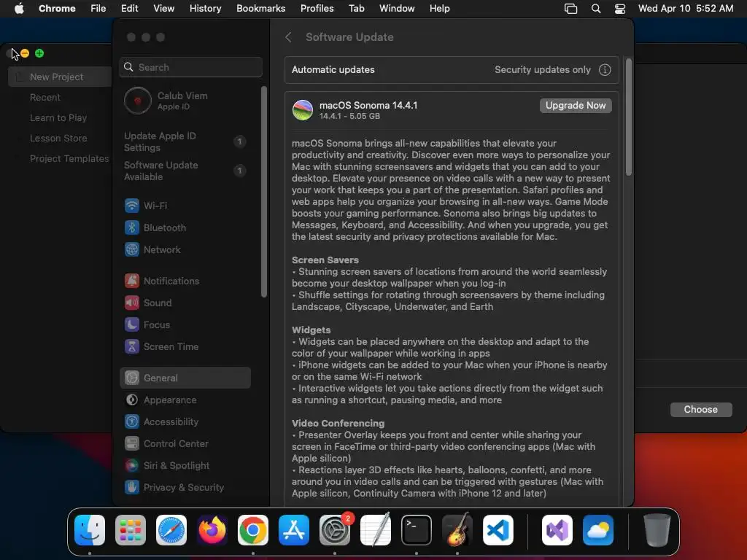Select Sound speaker icon in sidebar
The image size is (747, 560).
[x=132, y=303]
